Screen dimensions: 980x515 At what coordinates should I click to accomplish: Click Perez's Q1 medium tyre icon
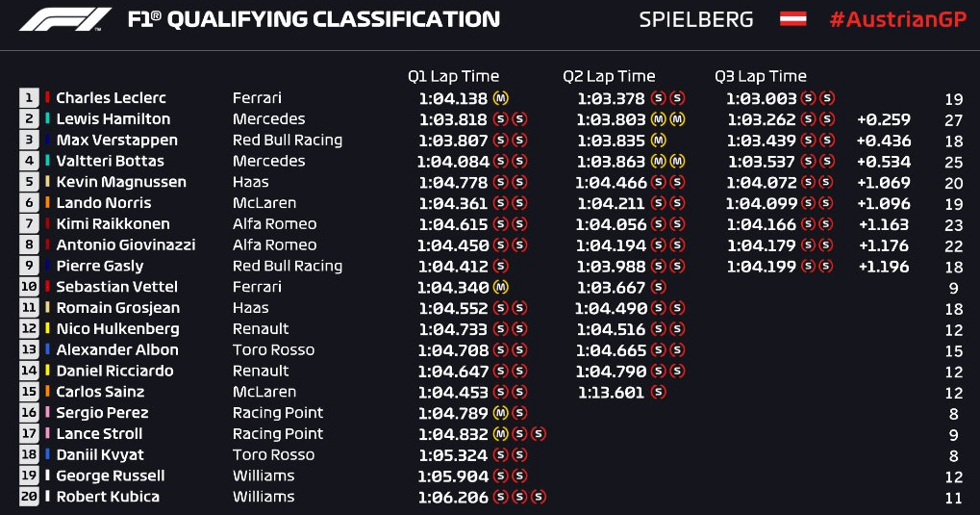tap(501, 413)
